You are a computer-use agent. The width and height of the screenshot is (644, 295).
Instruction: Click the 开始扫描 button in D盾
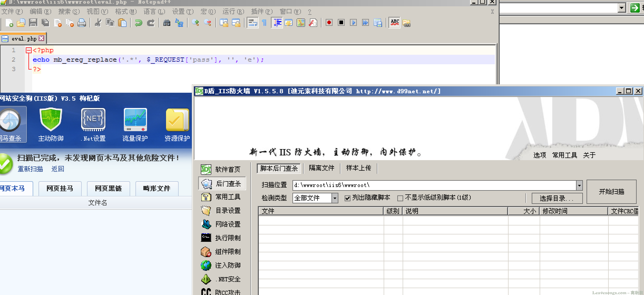click(612, 192)
